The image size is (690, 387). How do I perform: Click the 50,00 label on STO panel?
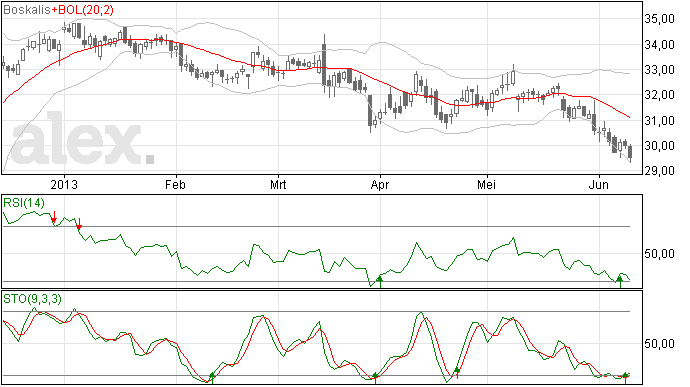click(x=659, y=343)
